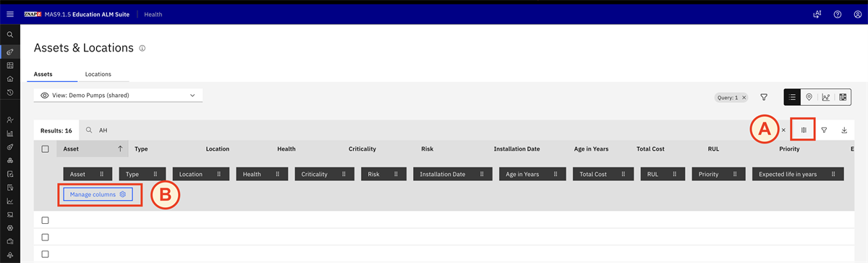Image resolution: width=868 pixels, height=263 pixels.
Task: Open column customization icon in table toolbar
Action: [804, 130]
